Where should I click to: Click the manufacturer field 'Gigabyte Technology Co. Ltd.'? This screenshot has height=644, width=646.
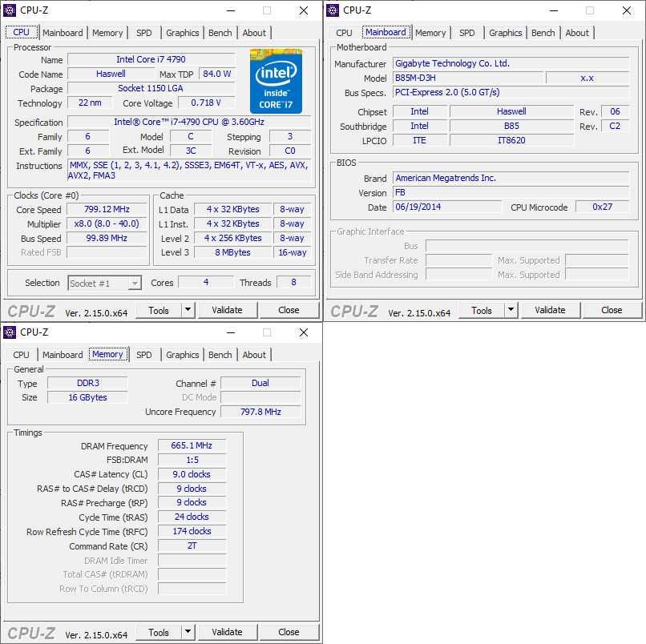pyautogui.click(x=511, y=63)
